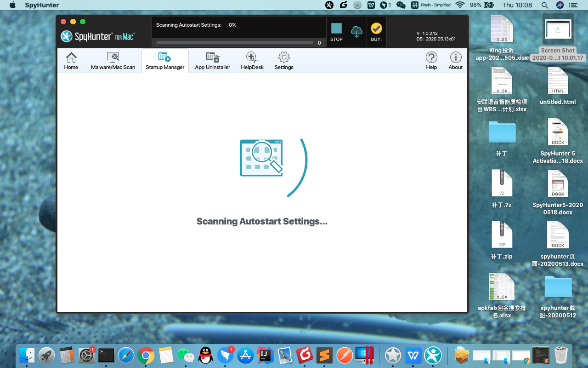Stop the running autostart scan
The image size is (588, 368).
pos(336,32)
